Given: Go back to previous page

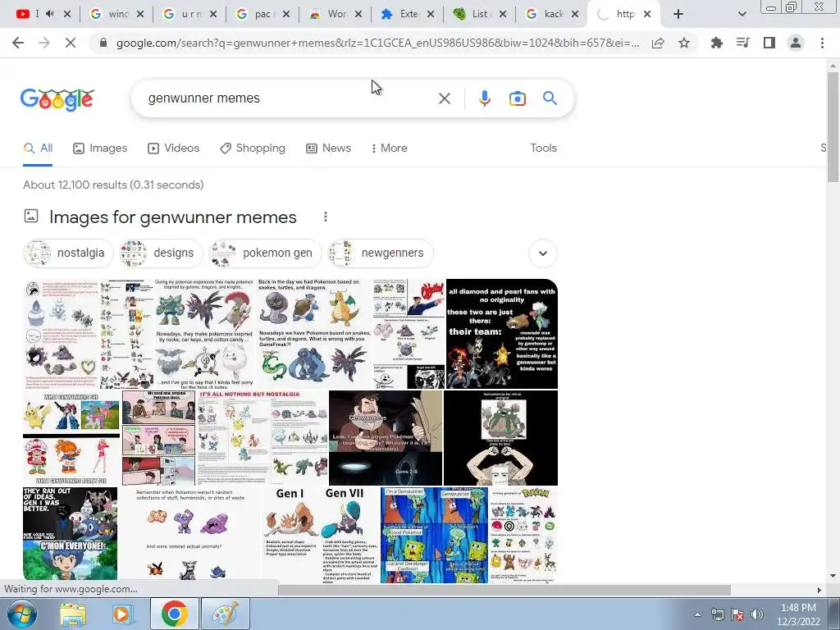Looking at the screenshot, I should (x=18, y=43).
